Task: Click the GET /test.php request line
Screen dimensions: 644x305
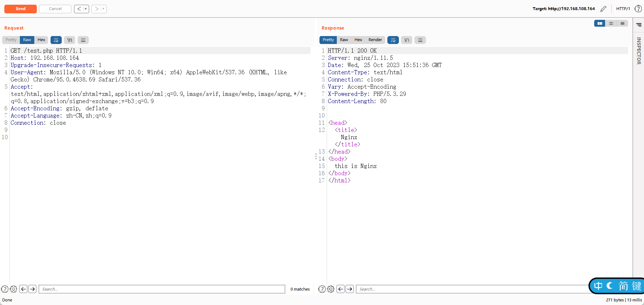Action: click(x=46, y=50)
